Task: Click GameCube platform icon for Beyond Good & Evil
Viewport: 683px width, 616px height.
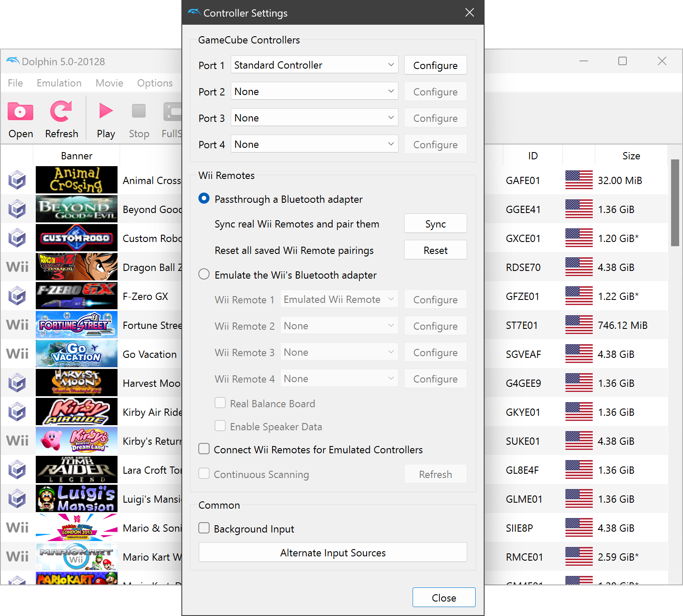Action: point(17,209)
